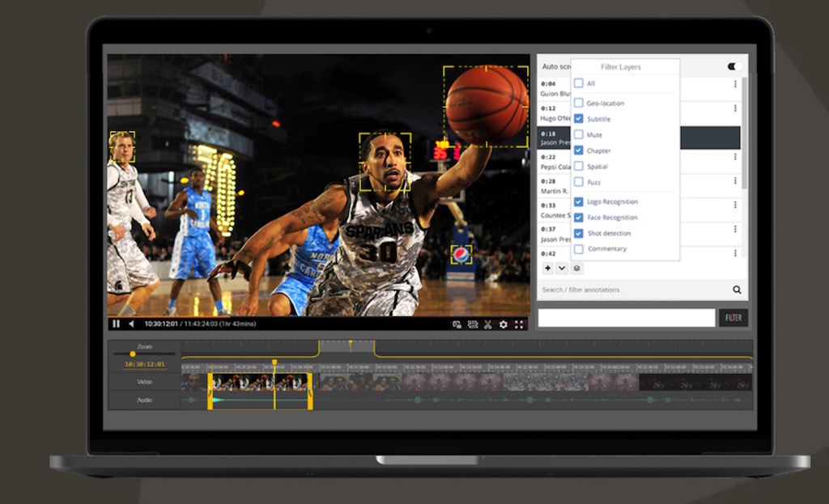
Task: Uncheck the Chapter layer
Action: [578, 150]
